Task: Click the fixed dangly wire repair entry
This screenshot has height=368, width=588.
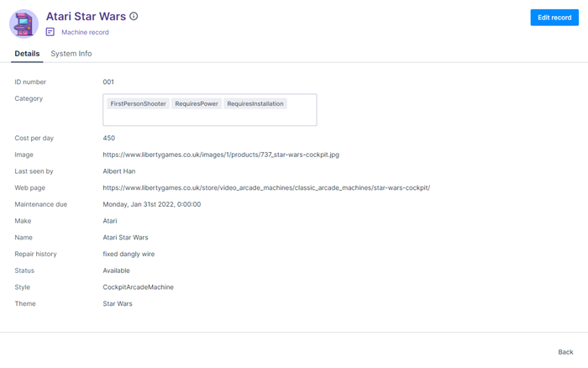Action: pyautogui.click(x=129, y=254)
